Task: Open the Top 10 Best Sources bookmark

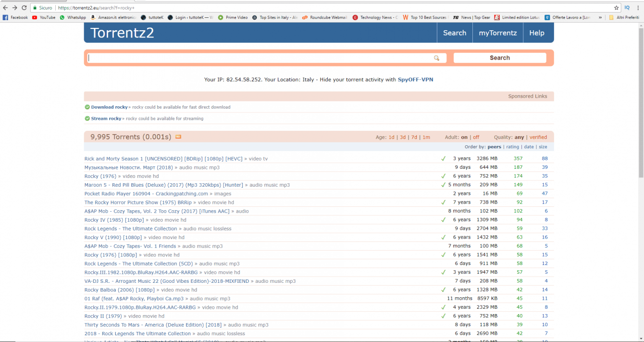Action: tap(425, 17)
